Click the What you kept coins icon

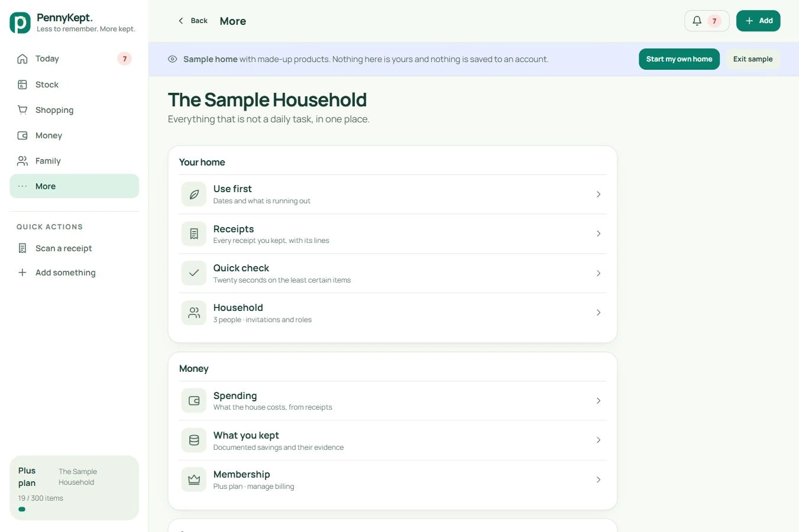pos(194,440)
